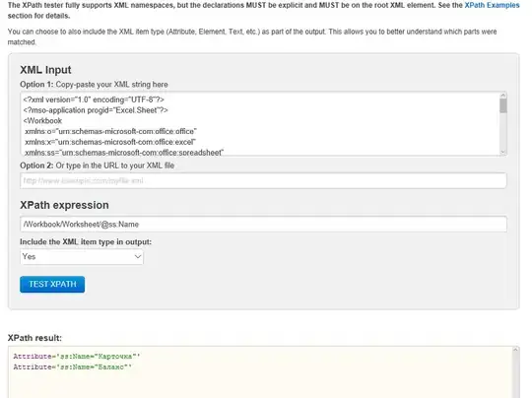
Task: Click the XML textarea scrollbar thumb
Action: tap(503, 105)
